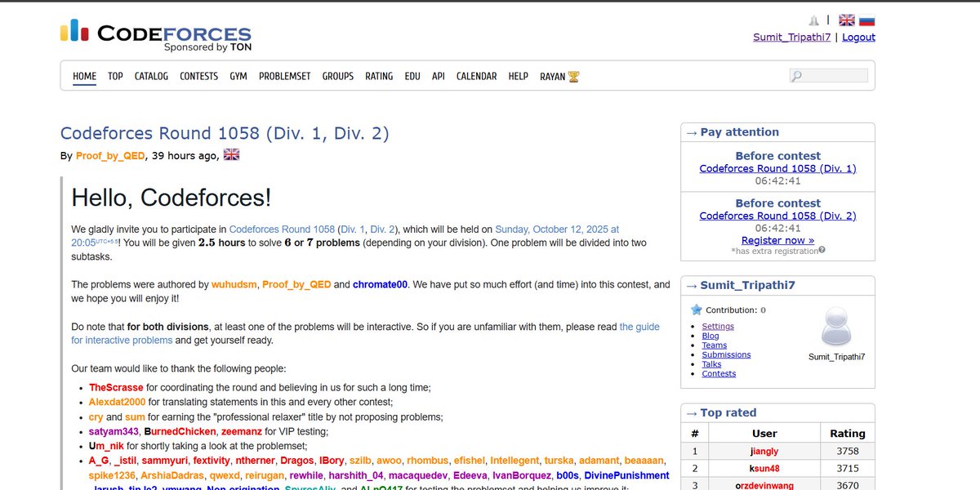Click the harshith_04 tester handle
Screen dimensions: 980x490
pos(356,476)
